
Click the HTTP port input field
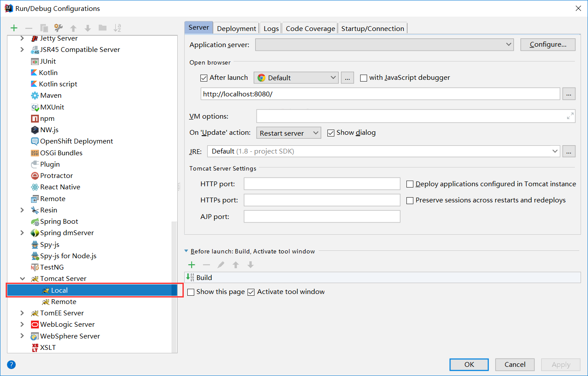tap(322, 184)
